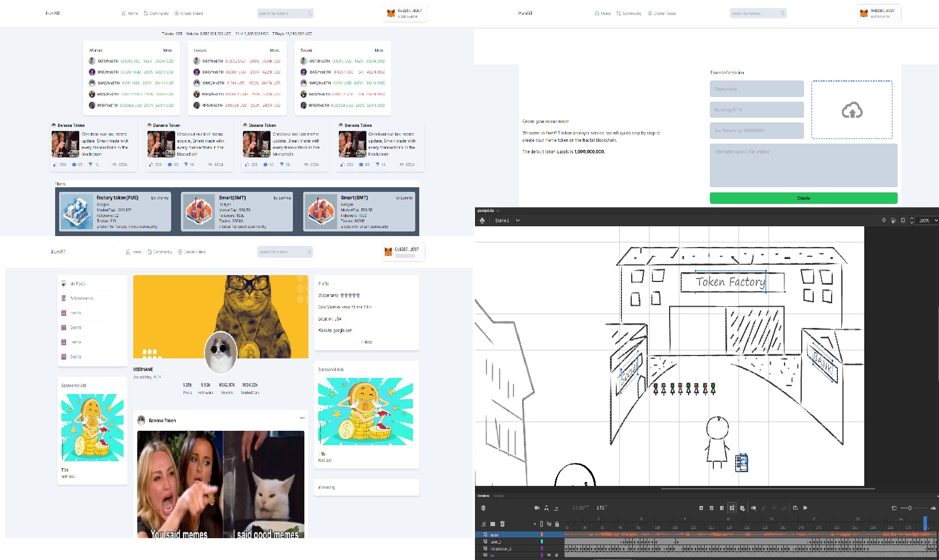Toggle the auto keyframe icon
The width and height of the screenshot is (939, 560).
[732, 508]
